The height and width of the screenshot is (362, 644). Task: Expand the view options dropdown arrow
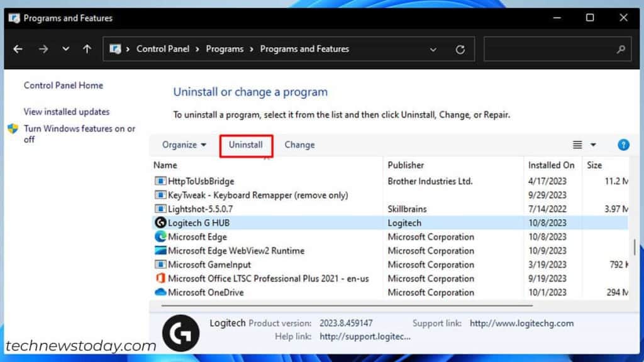[593, 145]
